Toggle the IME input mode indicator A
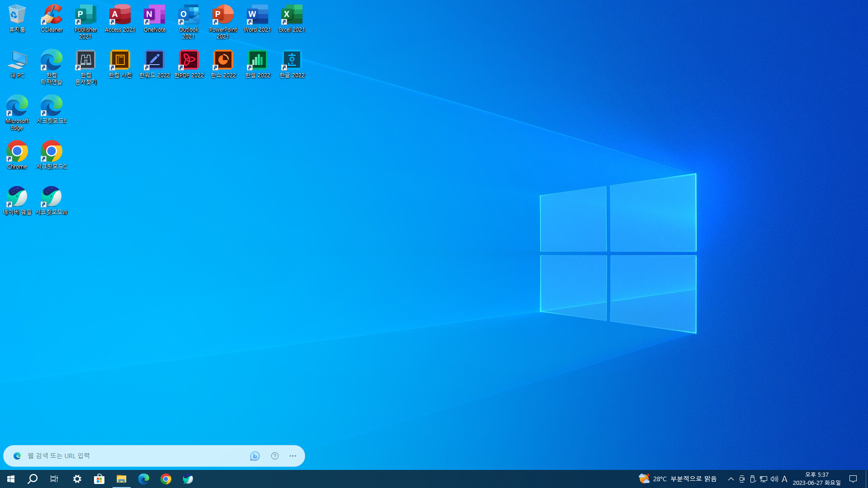 (x=784, y=479)
